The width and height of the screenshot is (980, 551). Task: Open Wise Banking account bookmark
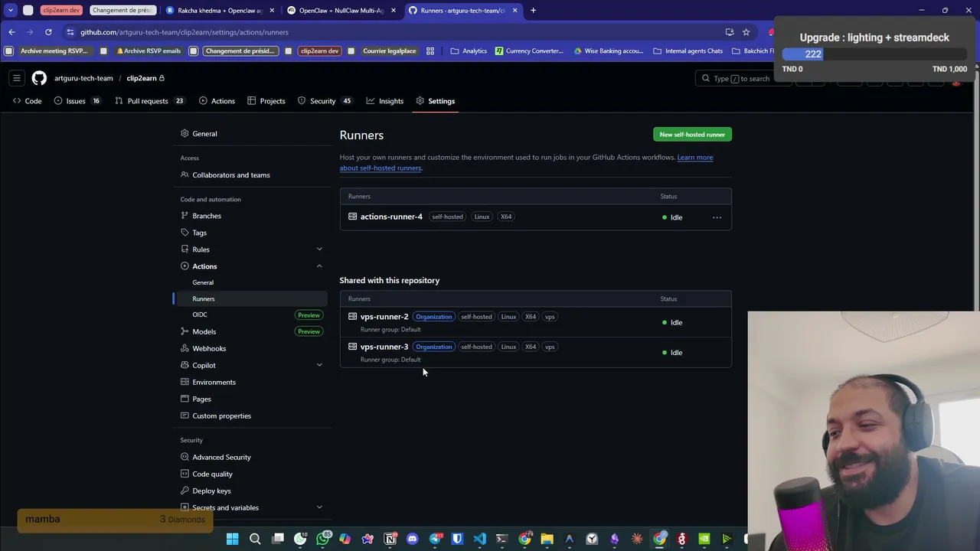(x=609, y=51)
